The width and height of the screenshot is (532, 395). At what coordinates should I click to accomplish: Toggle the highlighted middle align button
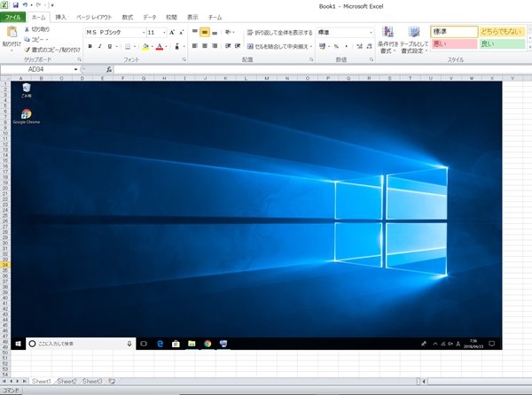(205, 32)
